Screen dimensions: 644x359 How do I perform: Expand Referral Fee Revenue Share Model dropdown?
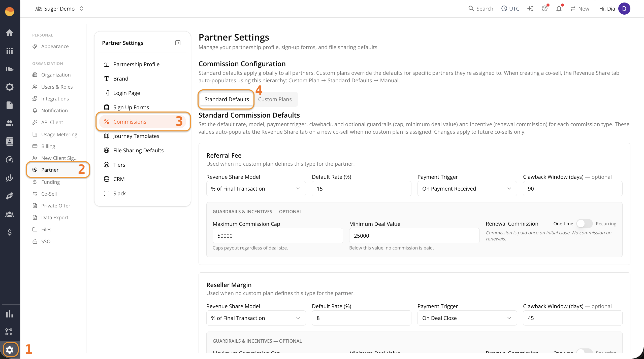(256, 189)
